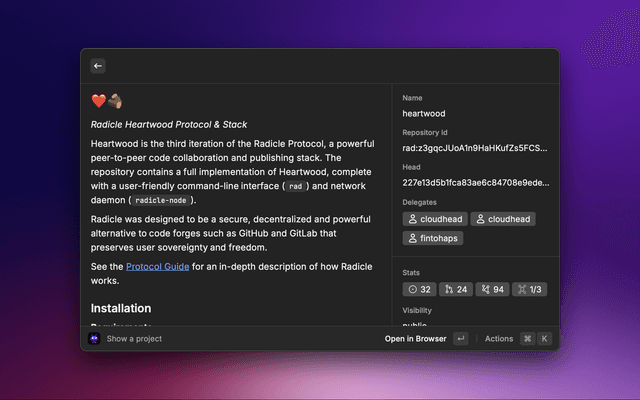Select the stat tag showing 94
The height and width of the screenshot is (400, 640).
493,289
